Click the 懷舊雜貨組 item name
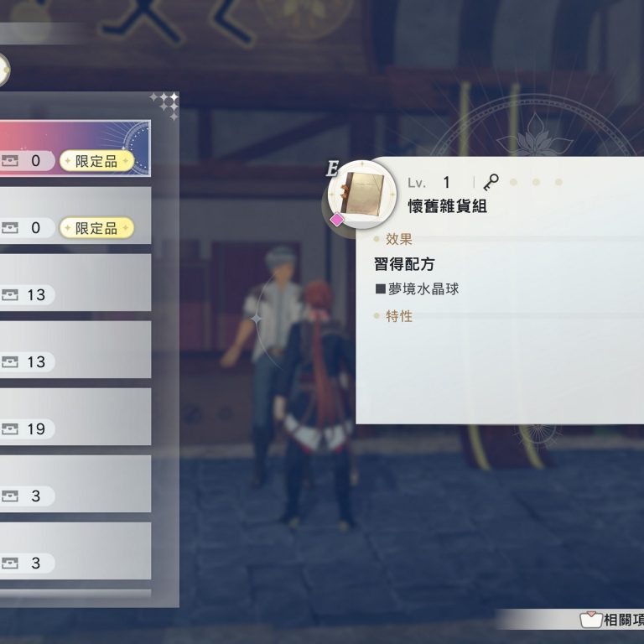The height and width of the screenshot is (644, 644). (x=447, y=205)
